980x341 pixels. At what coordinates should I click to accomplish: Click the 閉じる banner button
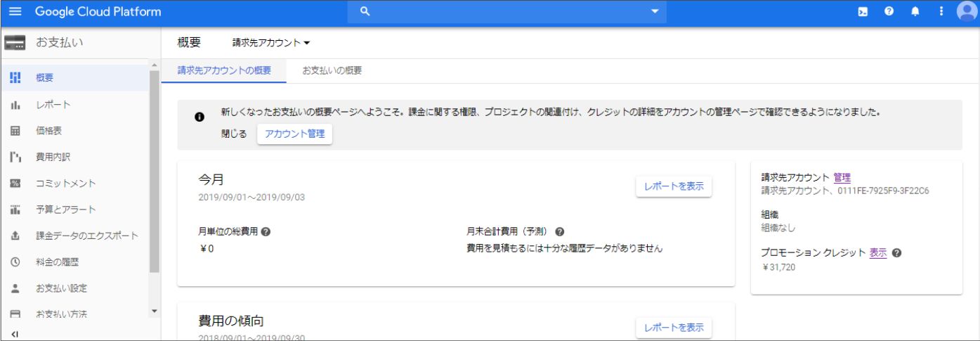(x=233, y=134)
